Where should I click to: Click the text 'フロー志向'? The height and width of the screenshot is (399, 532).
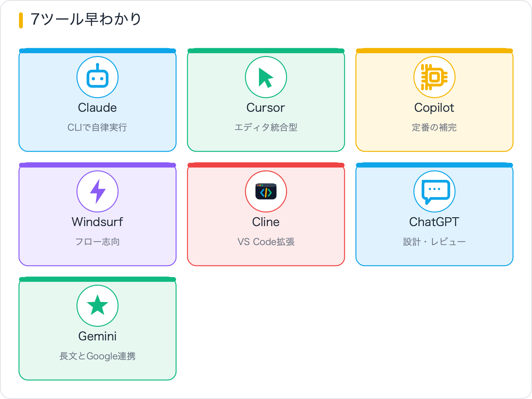(98, 242)
